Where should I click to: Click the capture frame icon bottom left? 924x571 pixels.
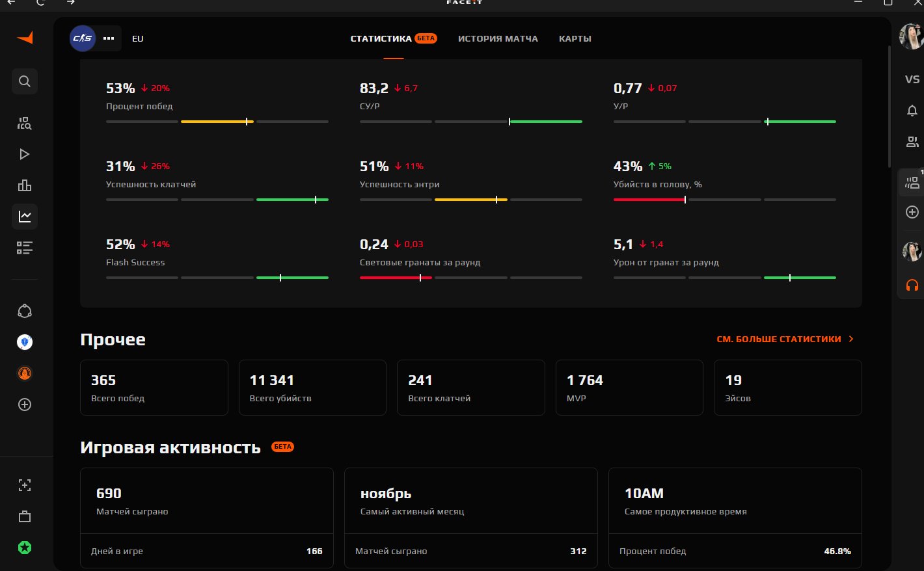25,485
